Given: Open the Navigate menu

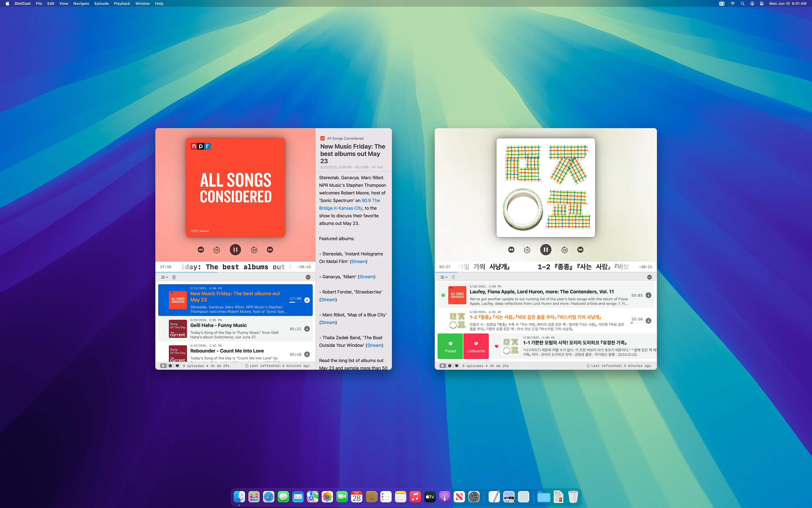Looking at the screenshot, I should [81, 3].
